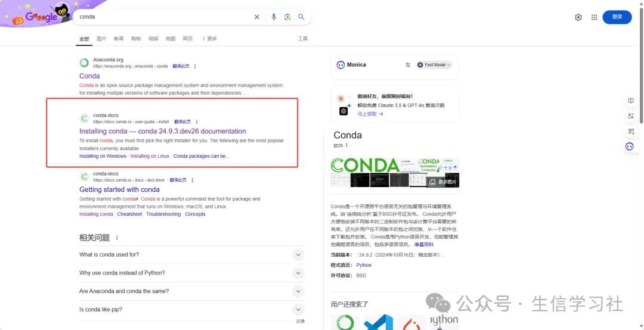This screenshot has width=644, height=330.
Task: Switch to the 新闻 tab
Action: [119, 39]
